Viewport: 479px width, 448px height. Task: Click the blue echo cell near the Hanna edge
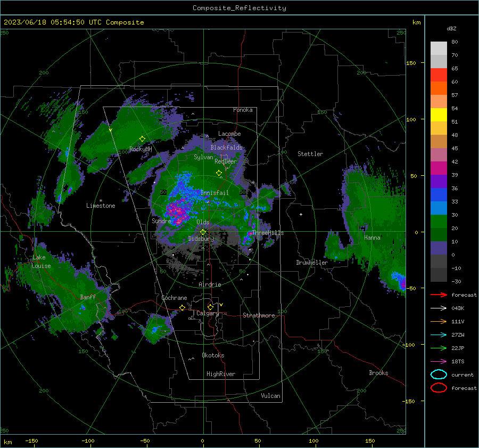[x=400, y=280]
